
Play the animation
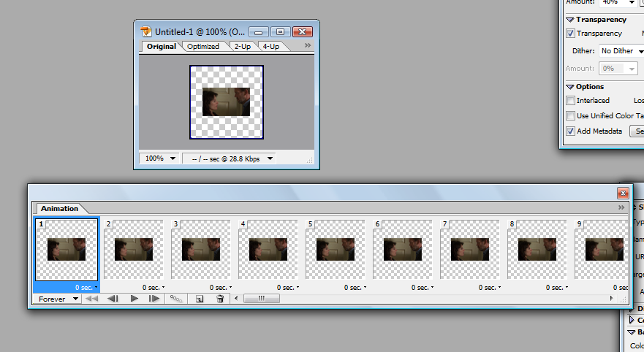(x=134, y=299)
